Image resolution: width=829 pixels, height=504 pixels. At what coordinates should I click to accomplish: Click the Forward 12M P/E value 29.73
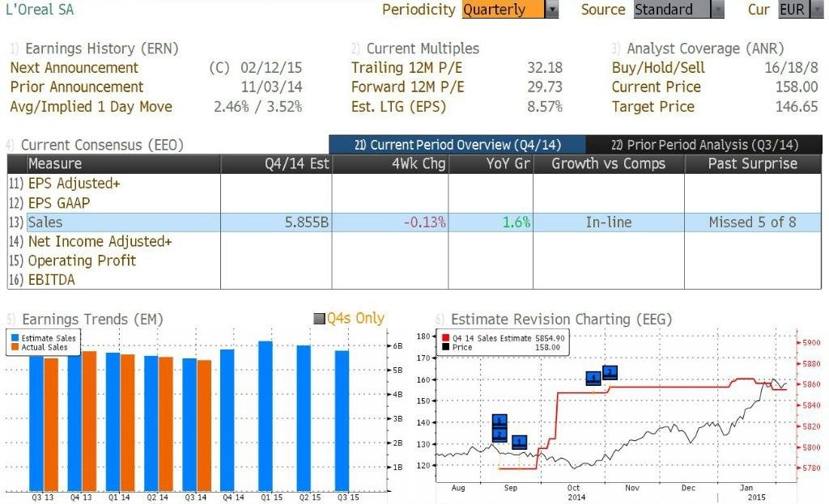click(545, 87)
